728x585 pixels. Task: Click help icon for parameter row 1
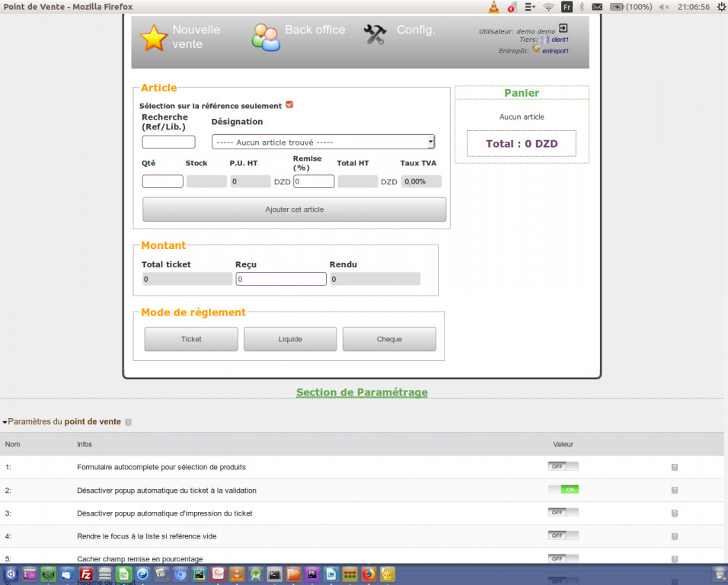pos(675,468)
